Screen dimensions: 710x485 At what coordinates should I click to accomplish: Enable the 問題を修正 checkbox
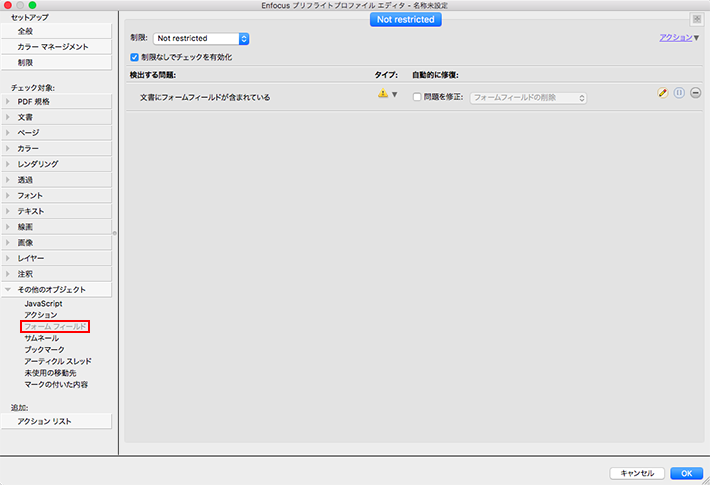pos(418,97)
